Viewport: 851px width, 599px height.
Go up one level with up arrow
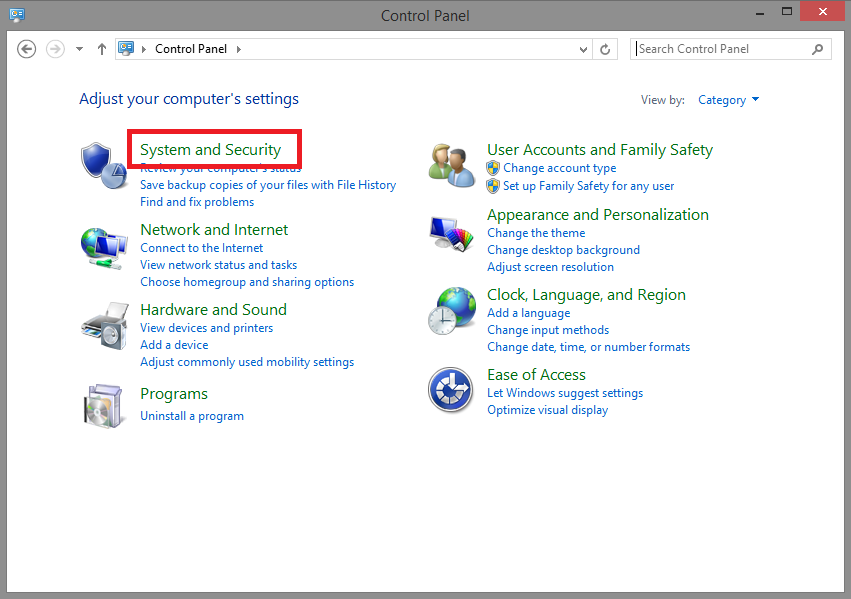(x=101, y=49)
